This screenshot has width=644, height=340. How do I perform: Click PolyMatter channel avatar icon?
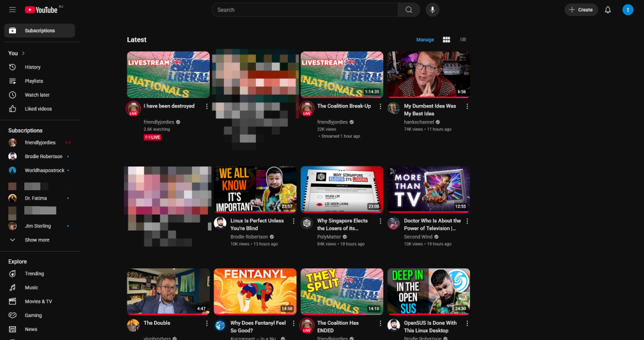coord(307,223)
